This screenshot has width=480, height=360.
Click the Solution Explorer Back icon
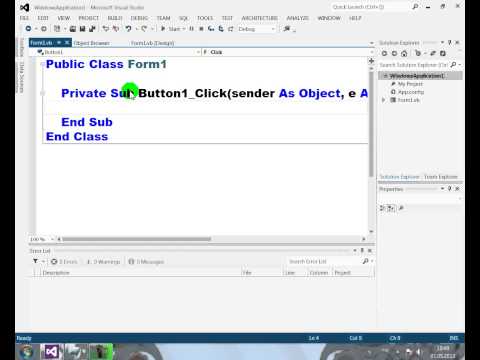pos(384,53)
